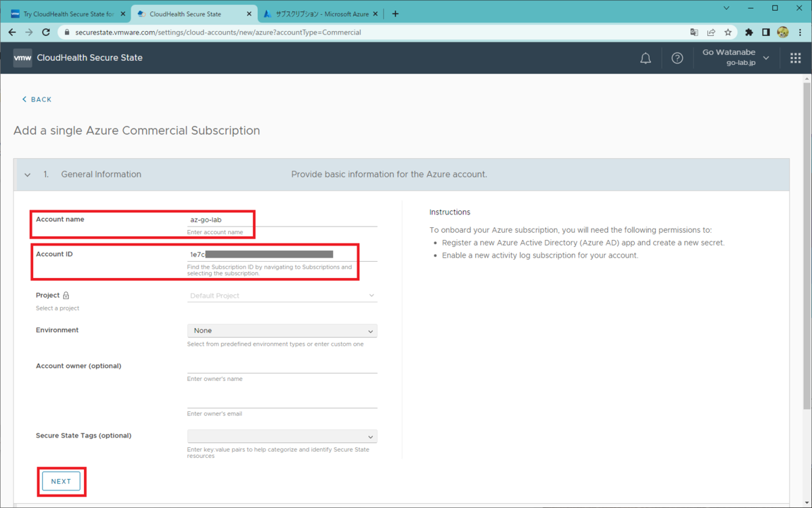812x508 pixels.
Task: Click the VMware logo in the header
Action: pos(22,58)
